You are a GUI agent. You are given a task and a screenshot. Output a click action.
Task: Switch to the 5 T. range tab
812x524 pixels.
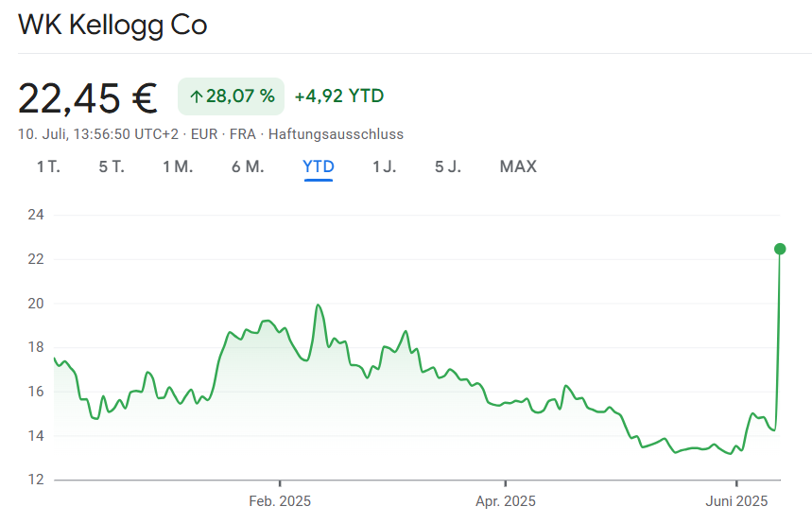click(112, 166)
